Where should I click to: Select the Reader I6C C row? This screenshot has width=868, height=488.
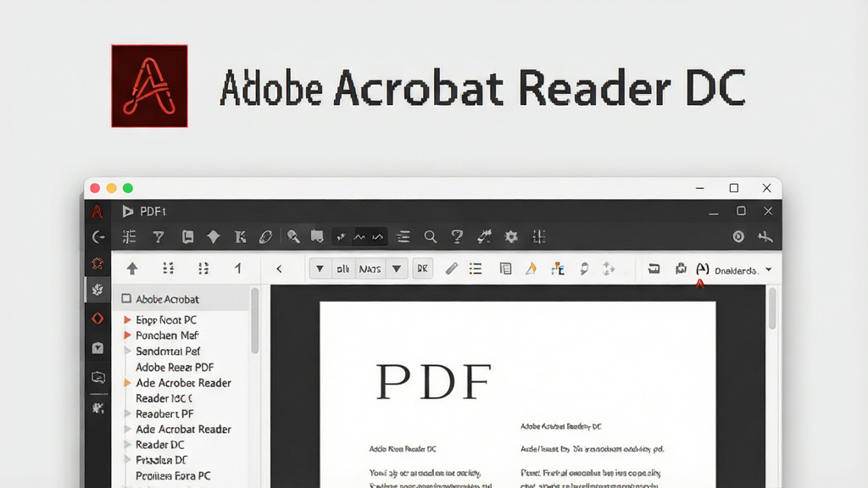tap(164, 398)
